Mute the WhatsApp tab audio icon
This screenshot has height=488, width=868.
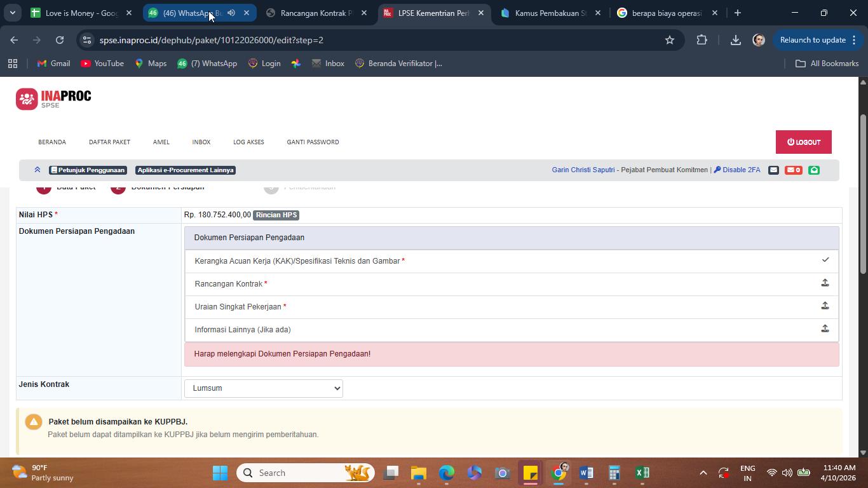231,13
